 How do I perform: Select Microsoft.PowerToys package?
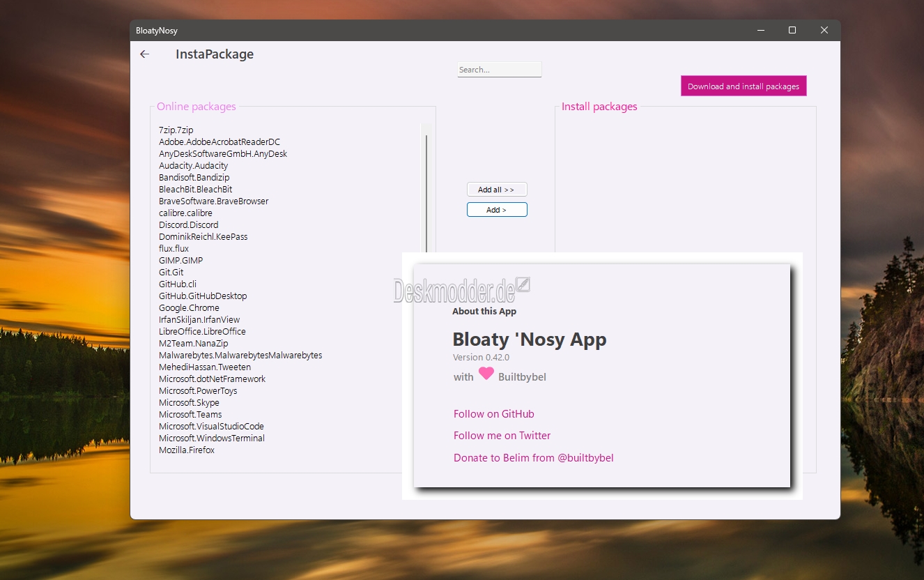point(198,391)
